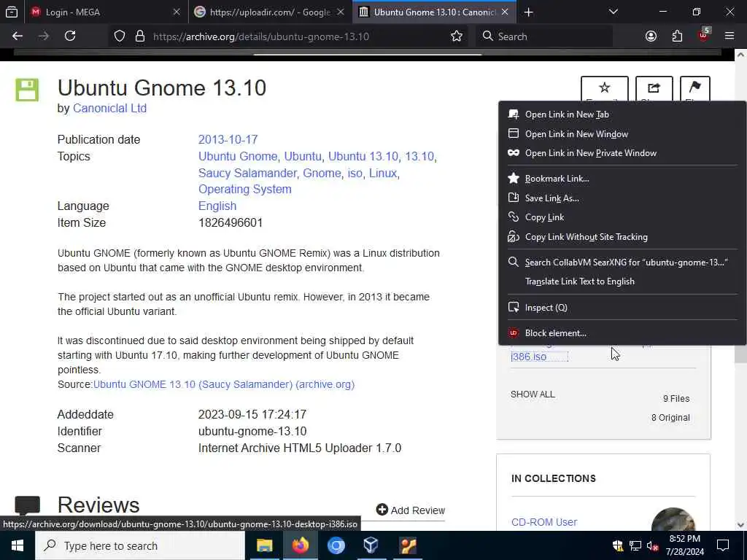Choose Open Link in New Private Window
This screenshot has height=560, width=747.
(622, 153)
